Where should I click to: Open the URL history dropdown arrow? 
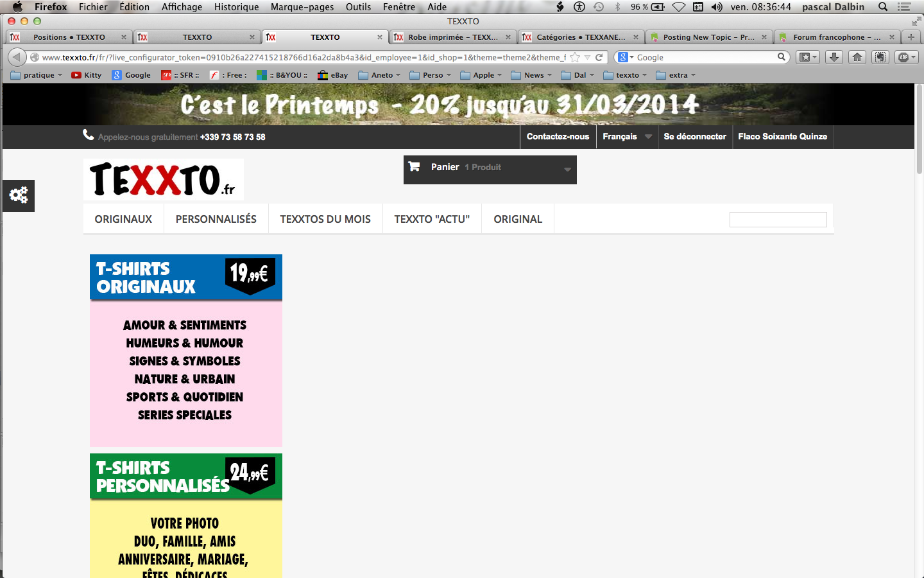tap(587, 57)
